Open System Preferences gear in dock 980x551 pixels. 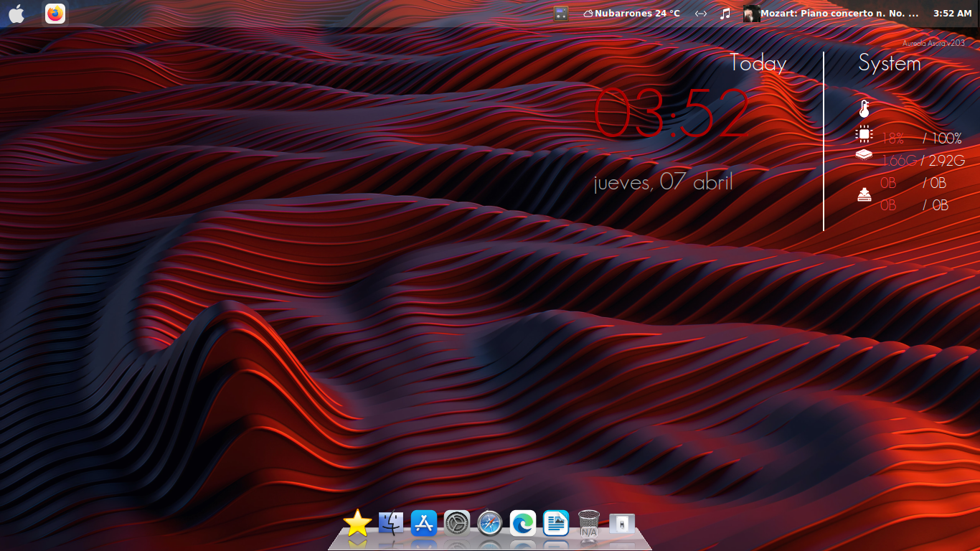tap(457, 524)
